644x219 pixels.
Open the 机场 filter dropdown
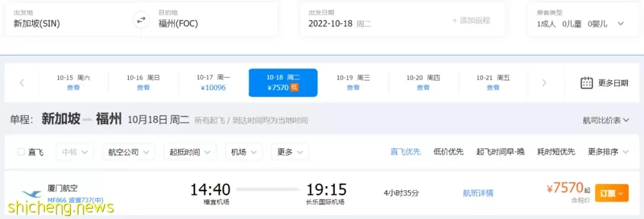tap(243, 152)
